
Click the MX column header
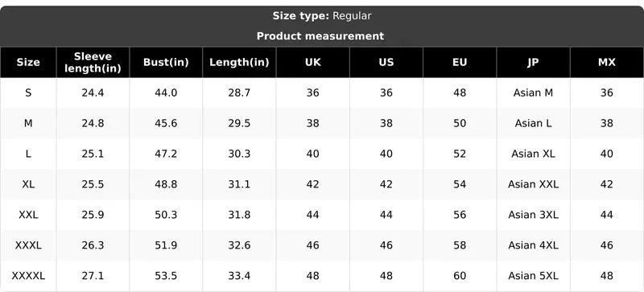click(x=607, y=63)
